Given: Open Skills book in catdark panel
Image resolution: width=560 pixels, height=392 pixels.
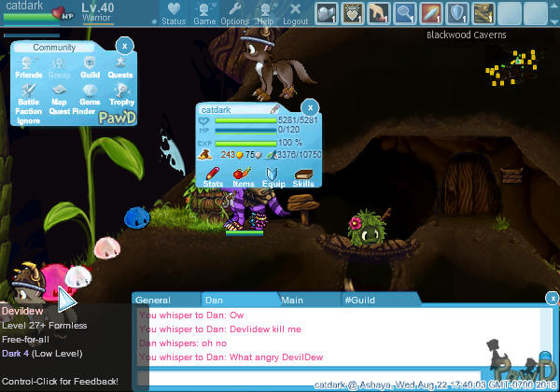Looking at the screenshot, I should tap(303, 177).
